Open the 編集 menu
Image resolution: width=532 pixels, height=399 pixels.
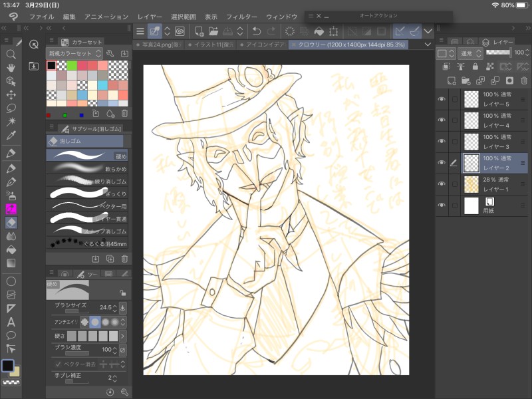coord(69,17)
